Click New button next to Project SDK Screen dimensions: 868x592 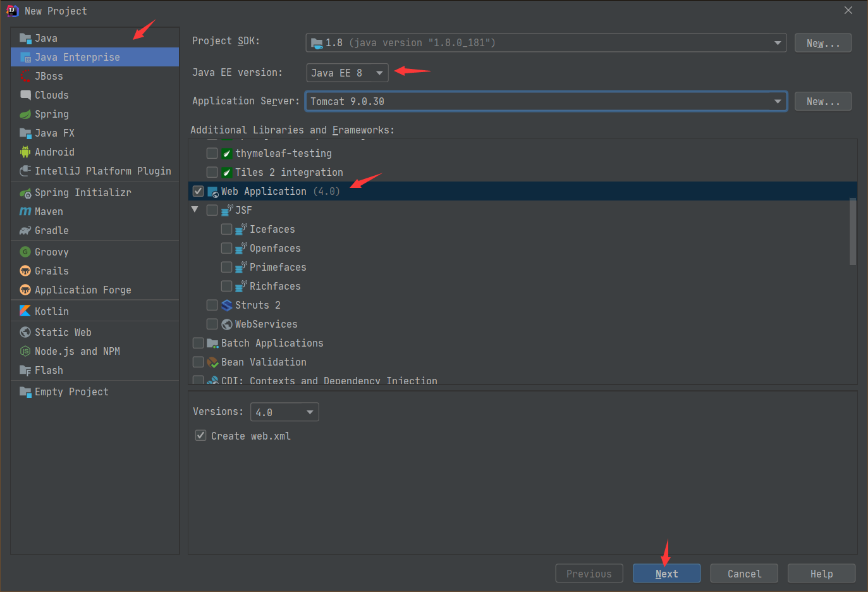pos(823,43)
